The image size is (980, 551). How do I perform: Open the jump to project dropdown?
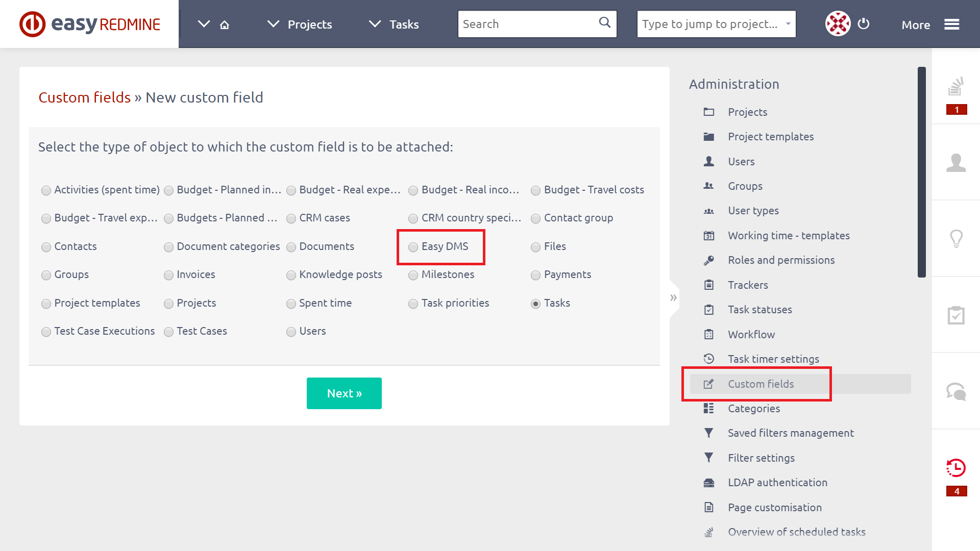click(x=717, y=24)
